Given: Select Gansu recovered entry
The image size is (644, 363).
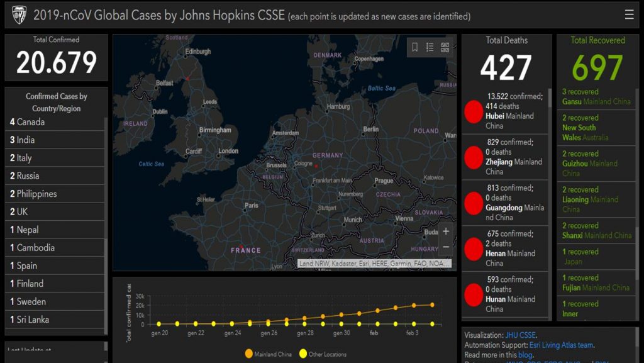Looking at the screenshot, I should (594, 97).
